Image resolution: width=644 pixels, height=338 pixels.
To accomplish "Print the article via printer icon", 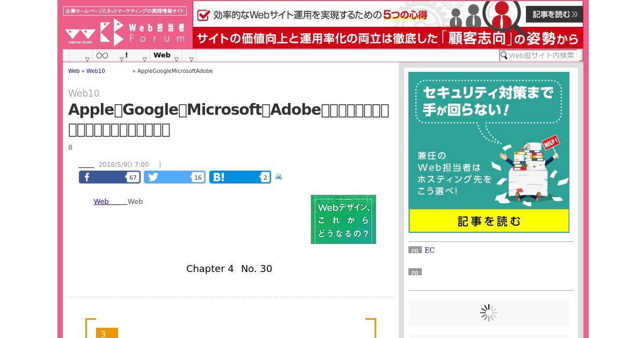I will click(279, 177).
